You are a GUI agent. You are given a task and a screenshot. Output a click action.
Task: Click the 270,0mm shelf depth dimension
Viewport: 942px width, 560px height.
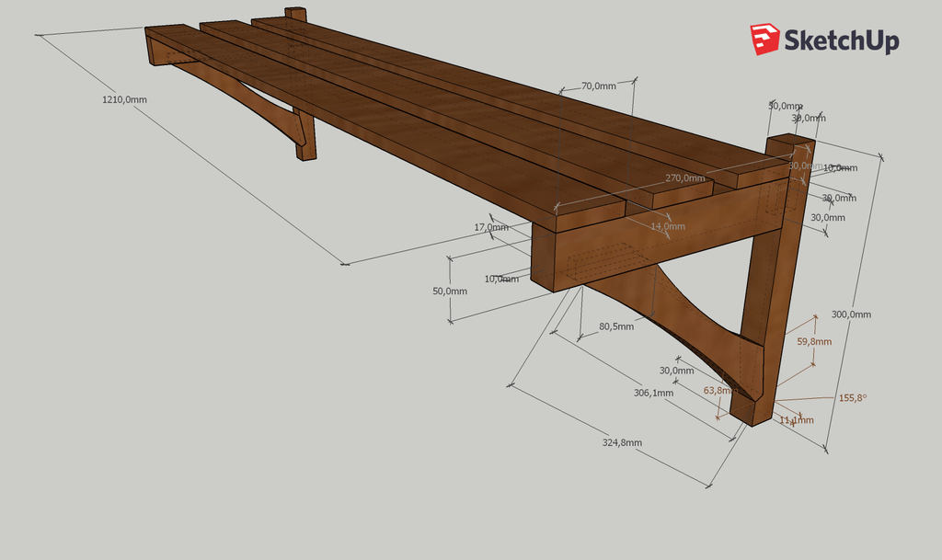(x=685, y=178)
